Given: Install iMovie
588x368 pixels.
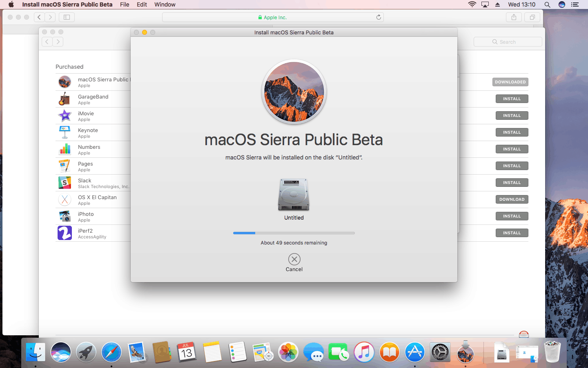Looking at the screenshot, I should point(512,116).
